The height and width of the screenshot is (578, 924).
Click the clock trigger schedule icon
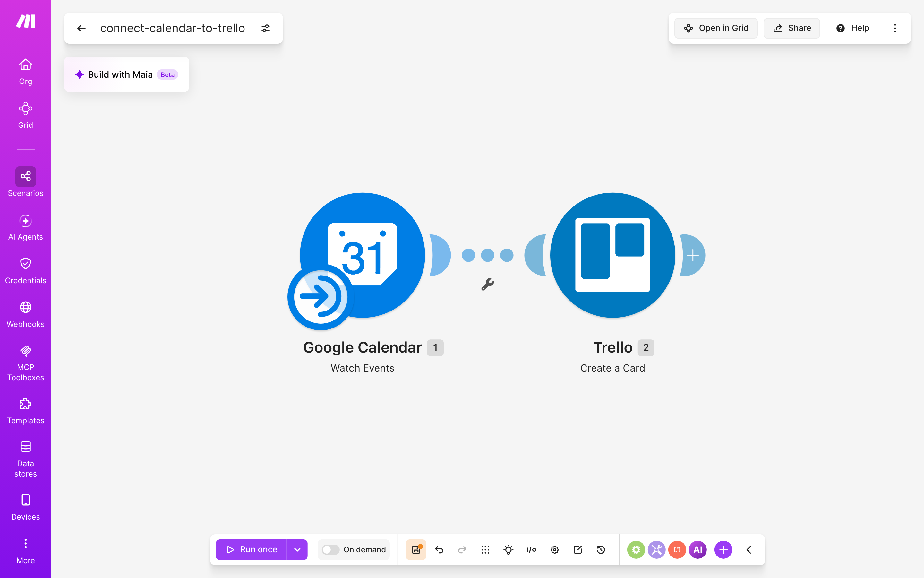point(321,297)
